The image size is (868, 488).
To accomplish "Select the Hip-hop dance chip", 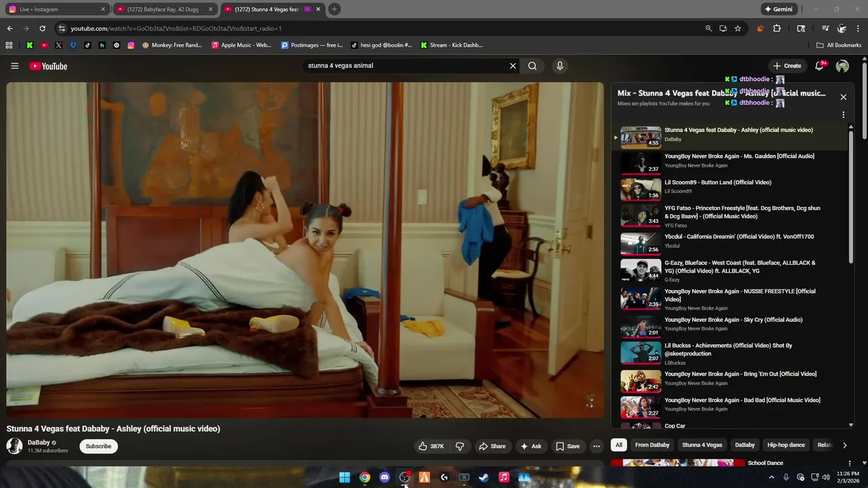I will pyautogui.click(x=786, y=445).
